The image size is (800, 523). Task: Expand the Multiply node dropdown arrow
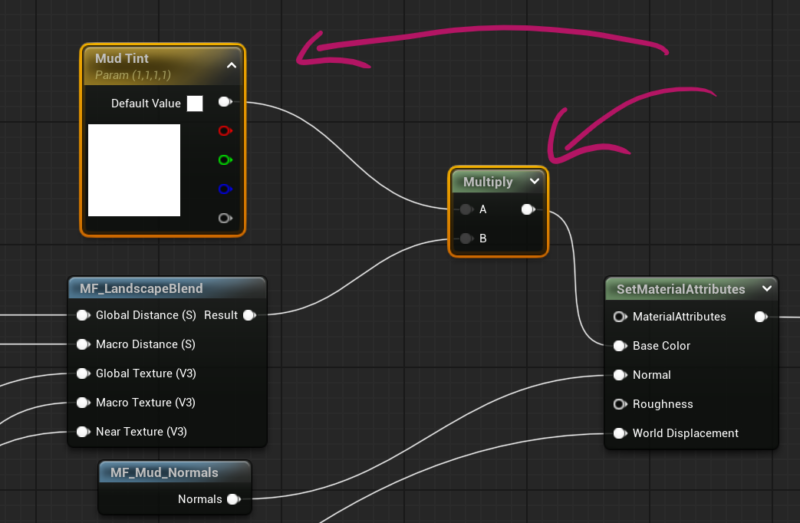pos(534,182)
